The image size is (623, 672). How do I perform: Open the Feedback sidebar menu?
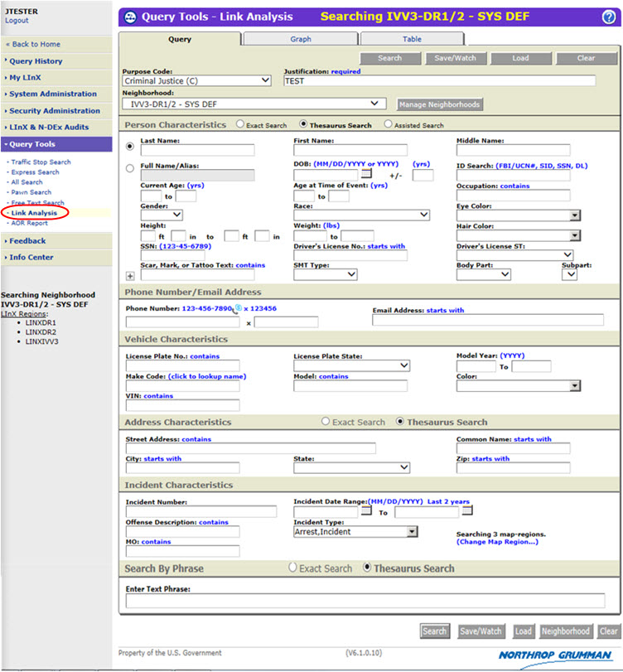[x=27, y=241]
